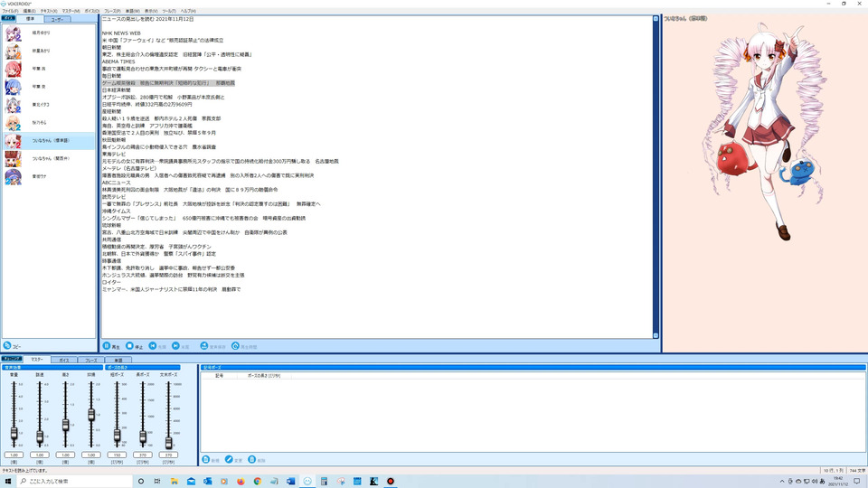868x488 pixels.
Task: Switch to ユーザー voice preset tab
Action: click(57, 19)
